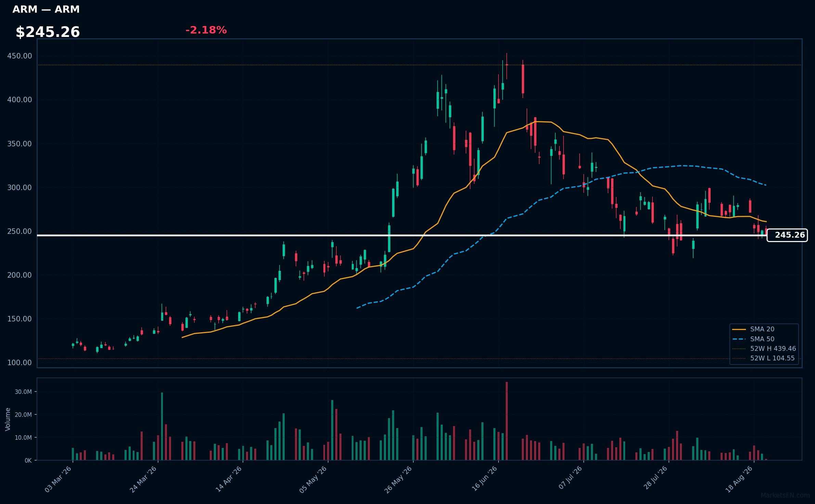Click the 52W L 104.55 legend entry
Viewport: 815px width, 504px height.
[x=773, y=358]
